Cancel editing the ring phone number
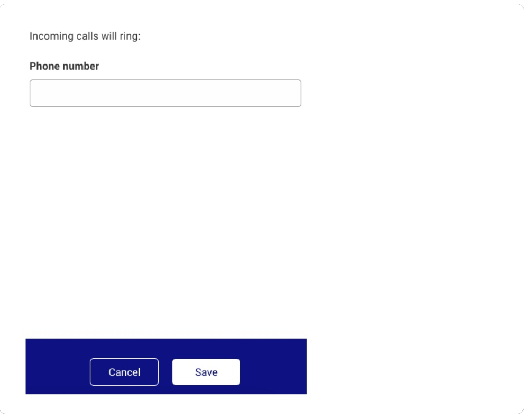Screen dimensions: 532x420 124,372
